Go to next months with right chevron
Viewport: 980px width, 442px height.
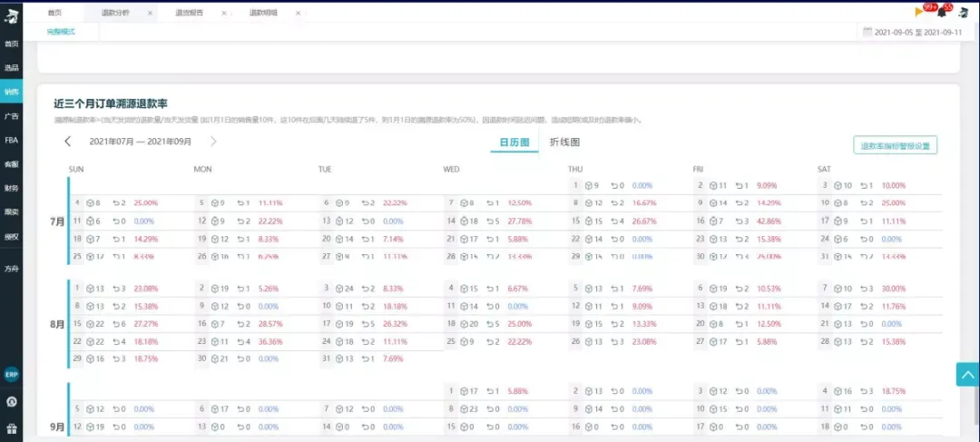pyautogui.click(x=213, y=142)
